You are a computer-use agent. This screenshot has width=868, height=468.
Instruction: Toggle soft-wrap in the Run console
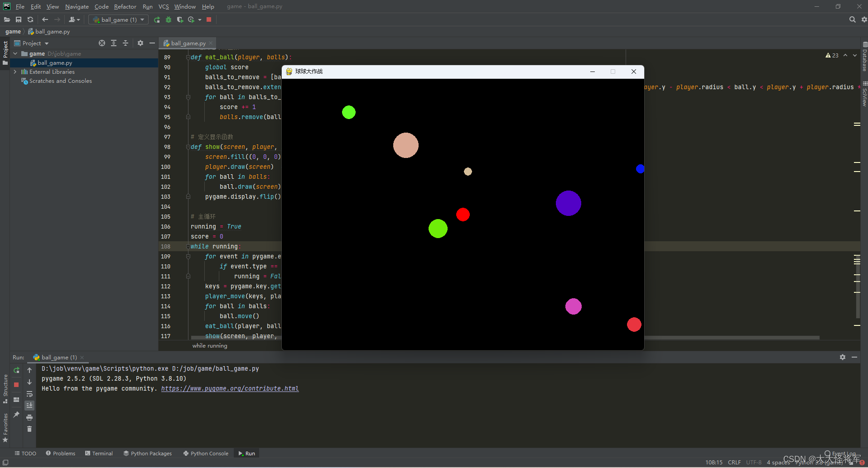[29, 394]
